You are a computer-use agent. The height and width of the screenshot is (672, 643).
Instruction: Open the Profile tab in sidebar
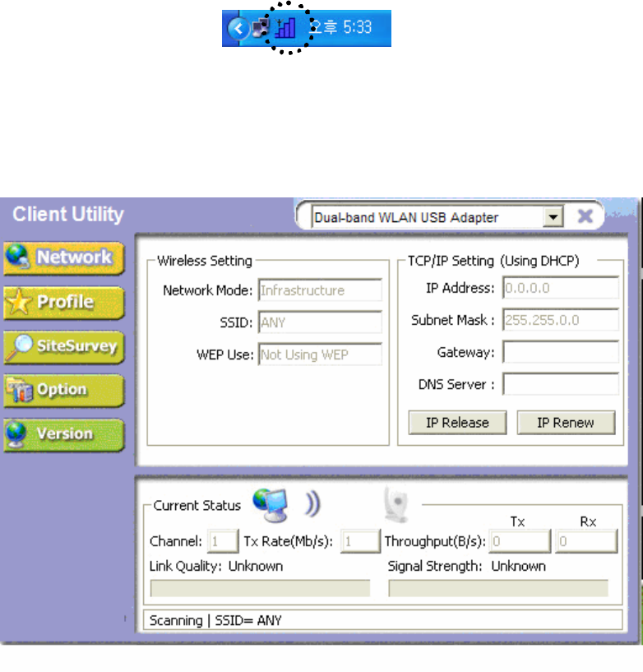64,303
